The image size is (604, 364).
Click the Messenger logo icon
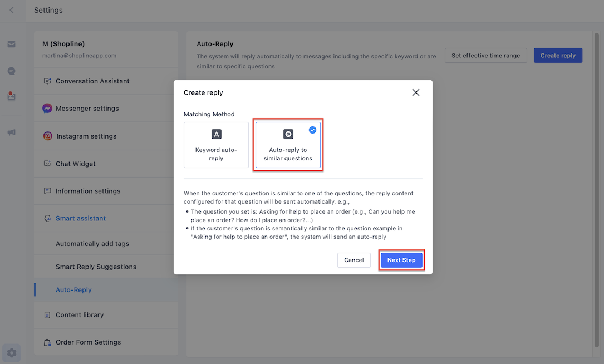(47, 108)
